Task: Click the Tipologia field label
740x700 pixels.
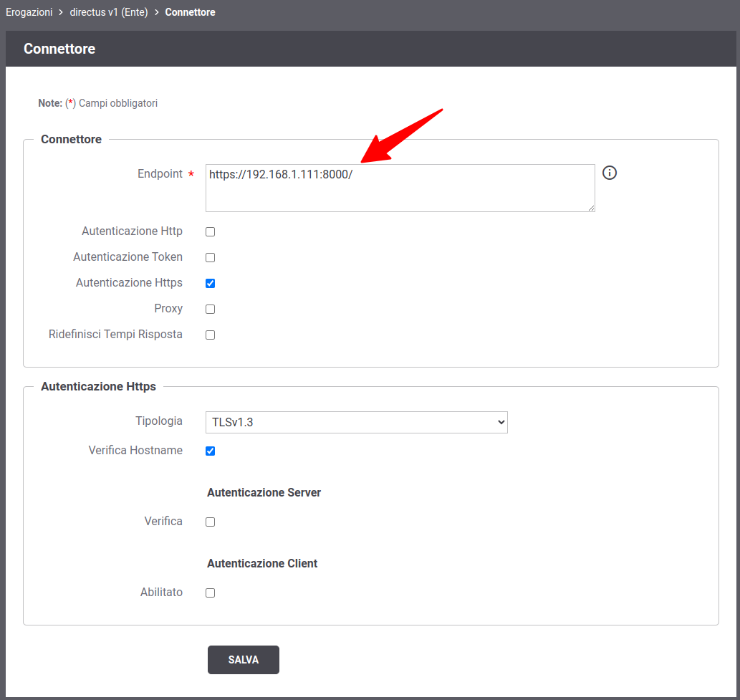Action: coord(159,421)
